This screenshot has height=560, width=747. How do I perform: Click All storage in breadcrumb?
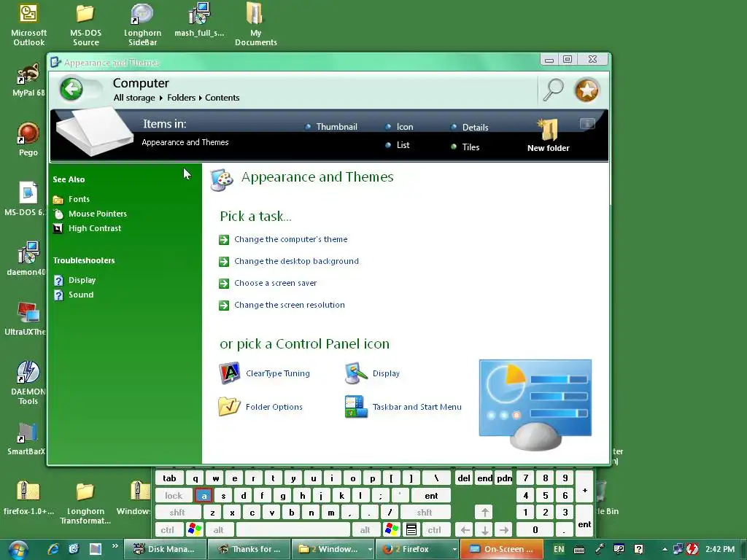pyautogui.click(x=134, y=98)
